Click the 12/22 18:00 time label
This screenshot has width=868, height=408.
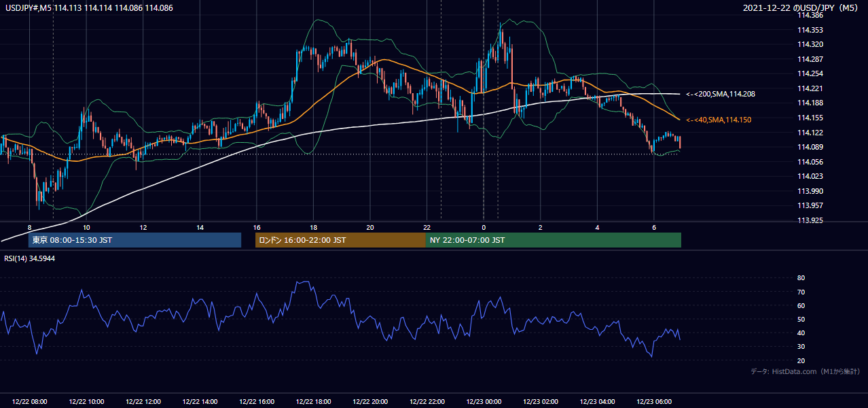(x=313, y=402)
